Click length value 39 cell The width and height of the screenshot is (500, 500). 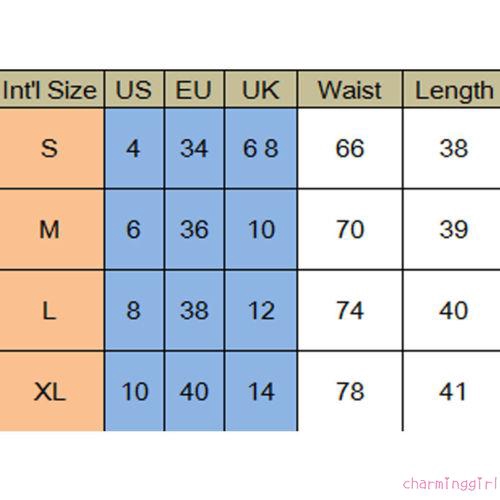[452, 229]
